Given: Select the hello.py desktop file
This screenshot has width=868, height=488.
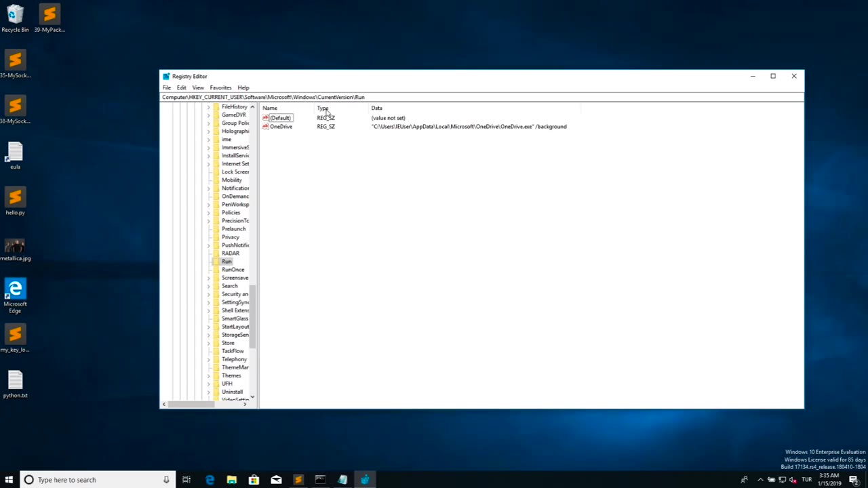Looking at the screenshot, I should pyautogui.click(x=15, y=201).
